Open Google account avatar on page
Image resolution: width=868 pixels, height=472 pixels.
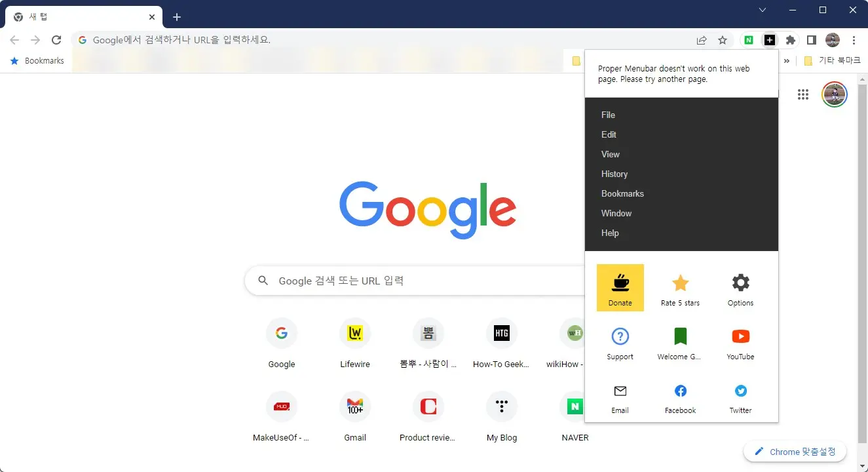[835, 94]
